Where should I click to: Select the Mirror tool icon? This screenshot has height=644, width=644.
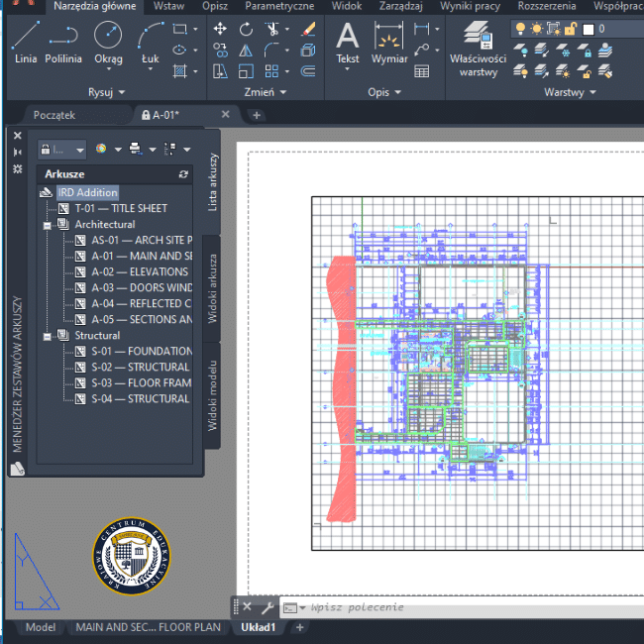[246, 51]
